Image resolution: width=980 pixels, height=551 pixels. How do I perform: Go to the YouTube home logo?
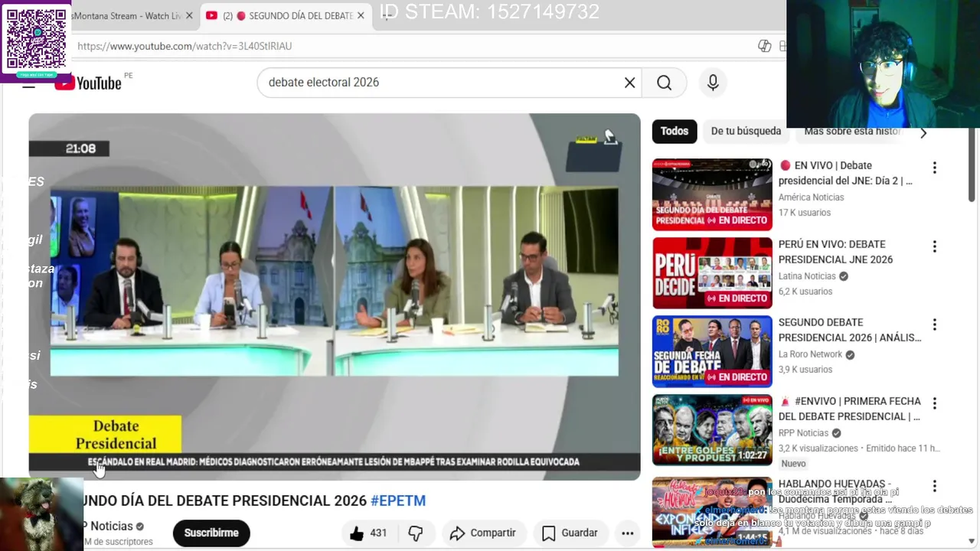pyautogui.click(x=88, y=83)
